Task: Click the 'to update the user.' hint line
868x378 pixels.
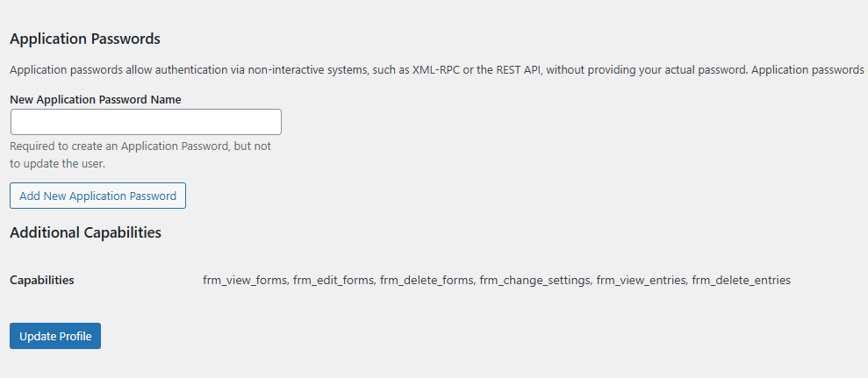Action: (x=58, y=163)
